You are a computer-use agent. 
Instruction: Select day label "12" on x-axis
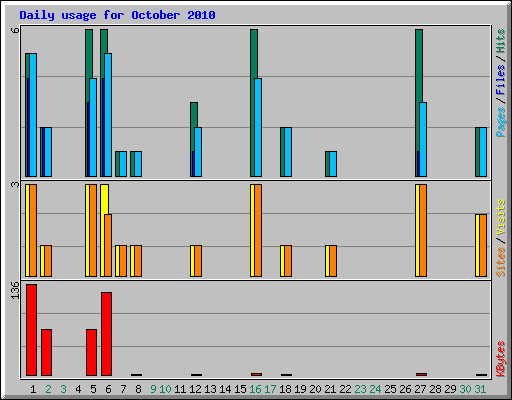(x=195, y=389)
